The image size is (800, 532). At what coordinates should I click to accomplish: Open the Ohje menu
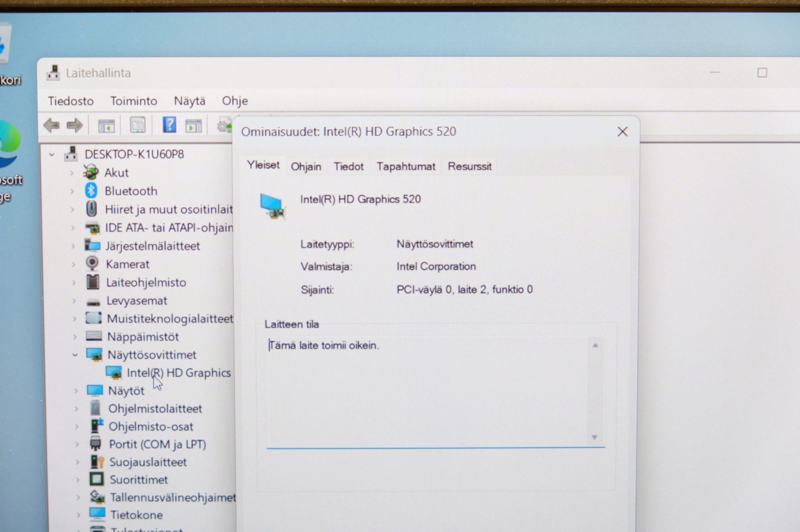coord(235,101)
